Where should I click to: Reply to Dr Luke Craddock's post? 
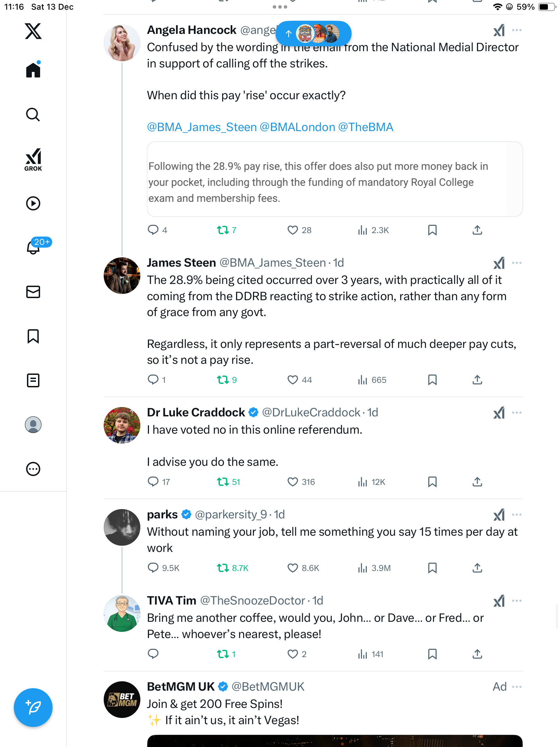tap(153, 481)
